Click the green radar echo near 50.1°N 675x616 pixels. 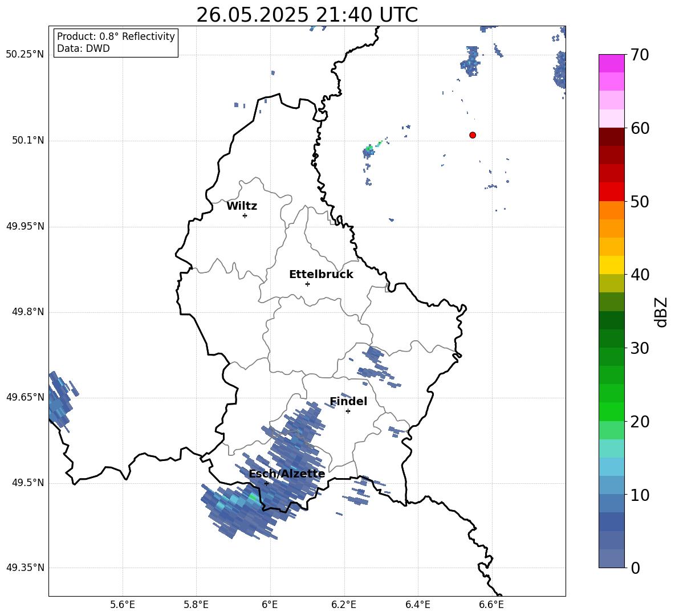[x=369, y=148]
